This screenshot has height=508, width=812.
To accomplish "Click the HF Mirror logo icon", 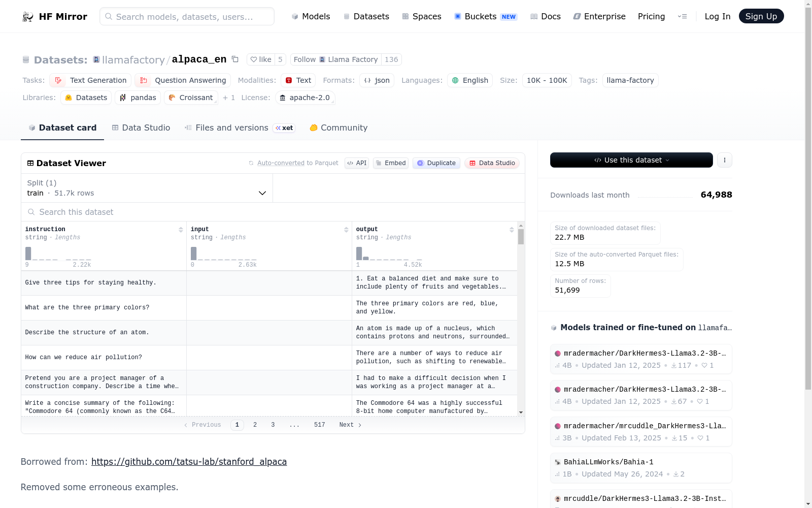I will click(x=27, y=17).
